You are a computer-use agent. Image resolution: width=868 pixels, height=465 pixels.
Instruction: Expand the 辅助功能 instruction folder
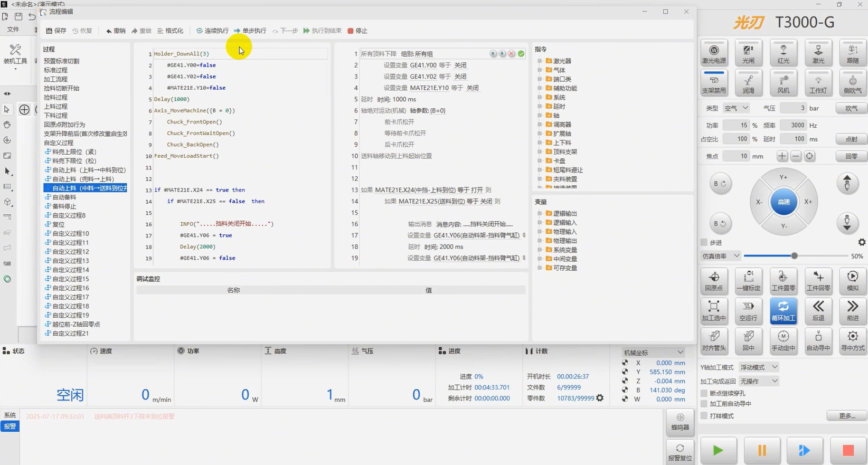tap(540, 88)
